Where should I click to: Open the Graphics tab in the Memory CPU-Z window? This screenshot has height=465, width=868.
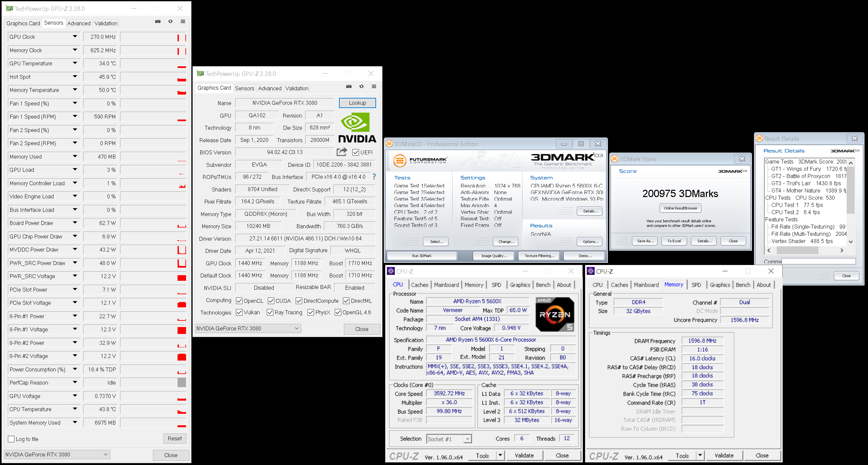tap(720, 285)
